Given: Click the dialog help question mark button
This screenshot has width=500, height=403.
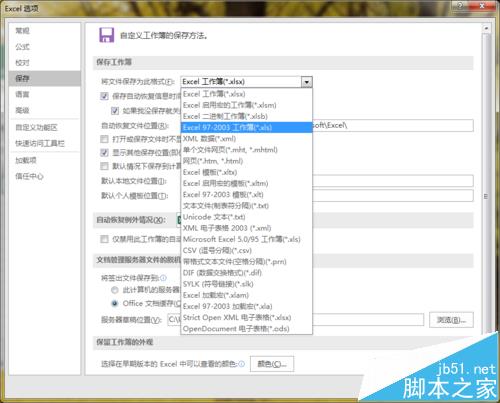Looking at the screenshot, I should [461, 6].
